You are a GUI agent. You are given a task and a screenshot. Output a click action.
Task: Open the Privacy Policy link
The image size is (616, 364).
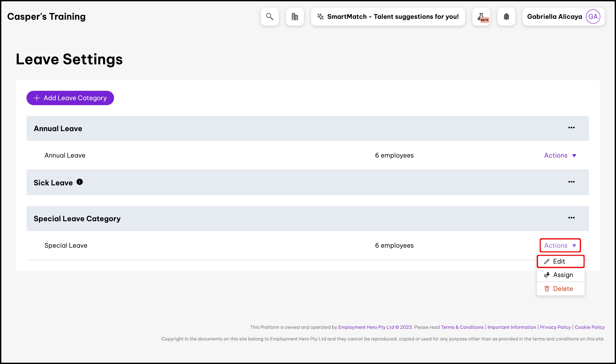pyautogui.click(x=555, y=327)
